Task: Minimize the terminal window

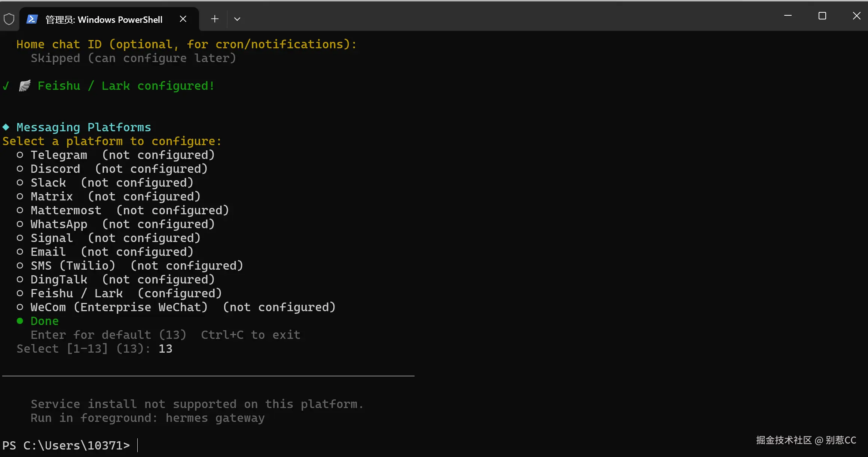Action: (788, 16)
